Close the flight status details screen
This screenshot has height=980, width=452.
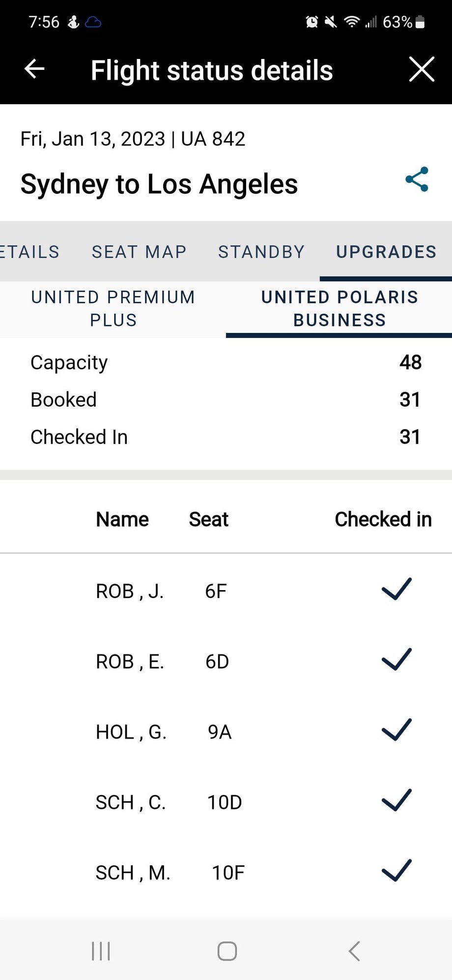click(x=422, y=69)
